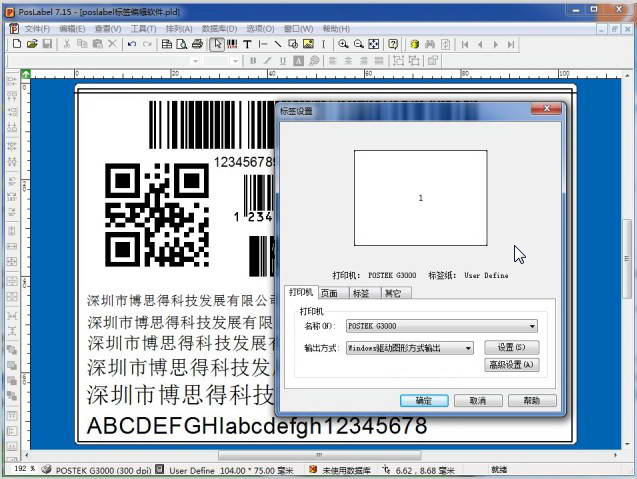Zoom in with magnifier plus icon

(x=343, y=44)
